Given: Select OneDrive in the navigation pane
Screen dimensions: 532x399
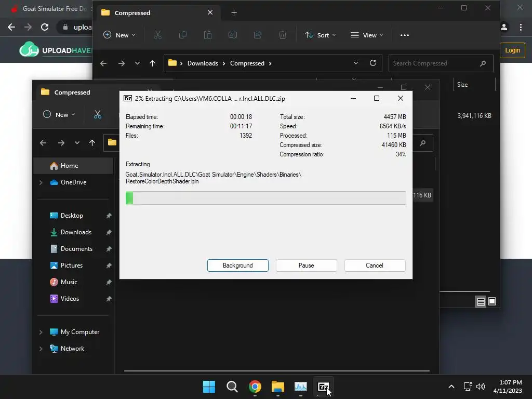Looking at the screenshot, I should tap(74, 182).
